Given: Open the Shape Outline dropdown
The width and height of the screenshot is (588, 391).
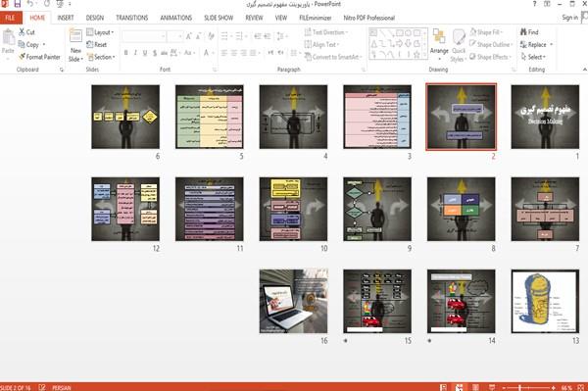Looking at the screenshot, I should click(x=491, y=45).
